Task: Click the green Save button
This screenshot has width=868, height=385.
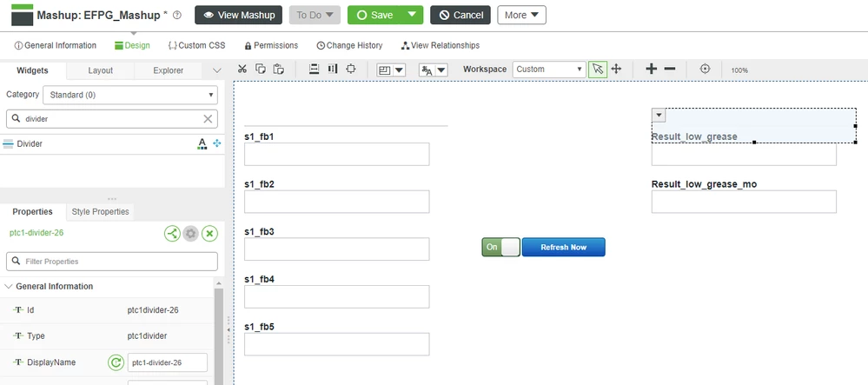Action: 374,15
